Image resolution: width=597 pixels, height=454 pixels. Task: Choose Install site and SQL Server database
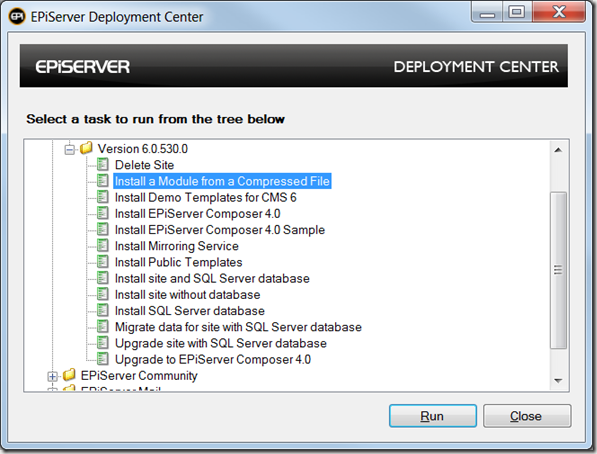coord(212,278)
